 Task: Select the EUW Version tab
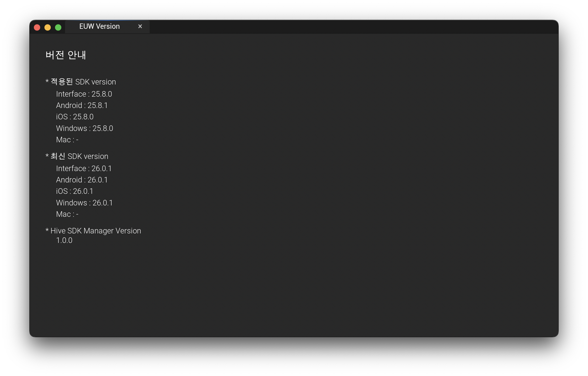99,27
